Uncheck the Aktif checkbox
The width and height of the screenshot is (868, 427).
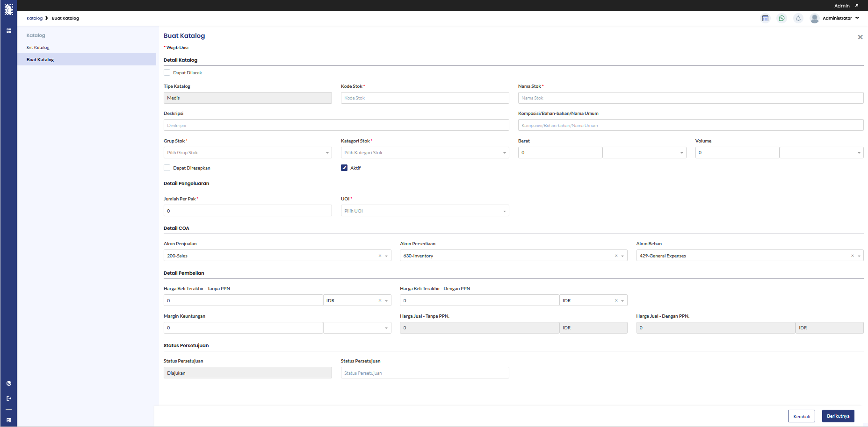pos(344,168)
